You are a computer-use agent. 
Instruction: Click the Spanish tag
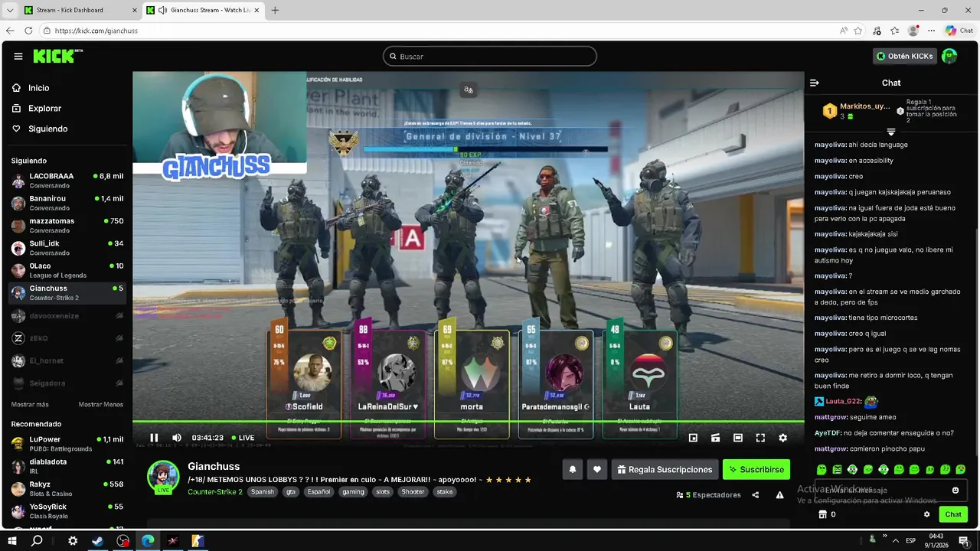pos(263,492)
